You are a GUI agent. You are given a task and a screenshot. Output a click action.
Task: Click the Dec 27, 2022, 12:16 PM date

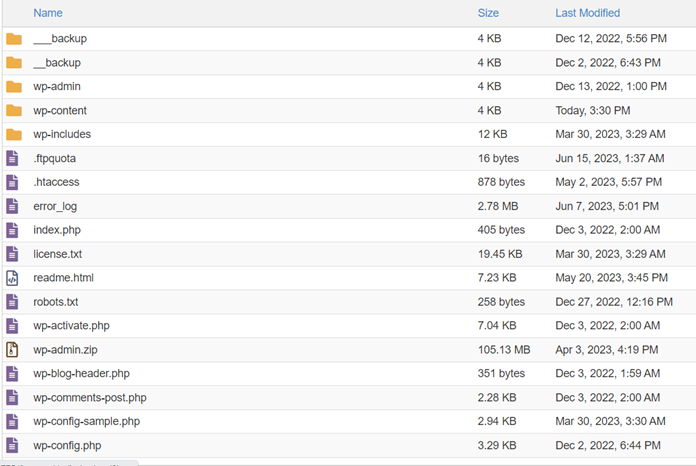[x=614, y=302]
